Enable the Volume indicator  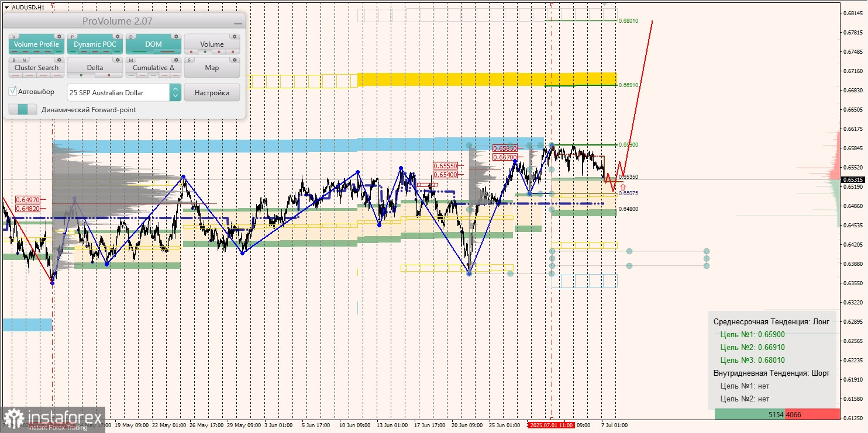coord(212,44)
